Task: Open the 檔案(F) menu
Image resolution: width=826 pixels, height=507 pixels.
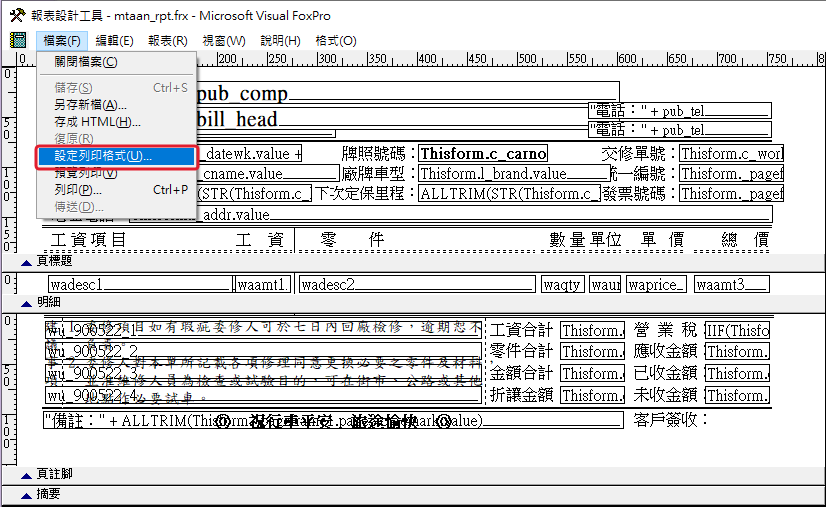Action: [62, 41]
